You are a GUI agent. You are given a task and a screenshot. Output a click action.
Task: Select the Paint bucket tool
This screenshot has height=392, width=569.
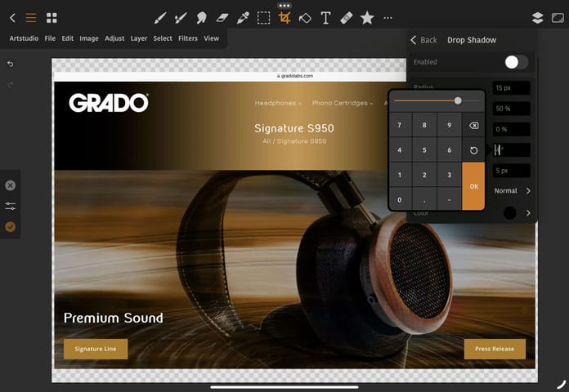pos(305,18)
